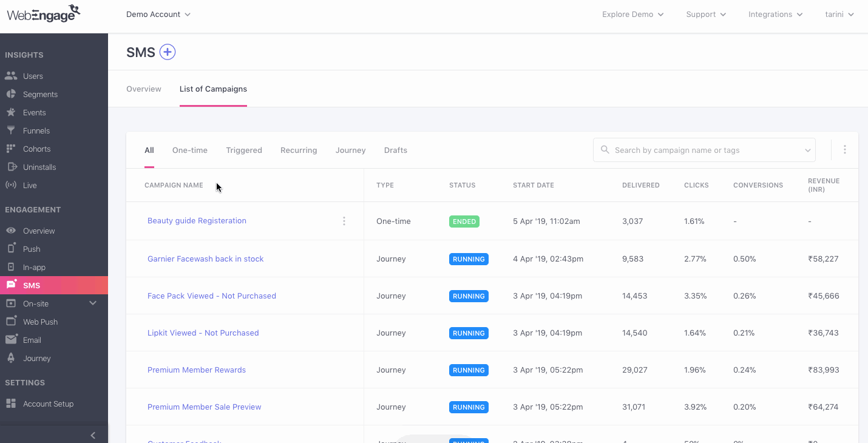Open the tarini user menu

pos(839,14)
